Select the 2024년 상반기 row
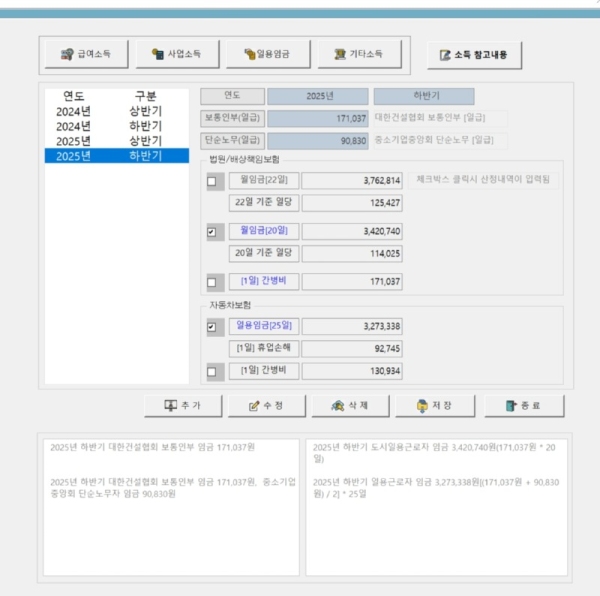Viewport: 600px width, 596px height. (117, 111)
